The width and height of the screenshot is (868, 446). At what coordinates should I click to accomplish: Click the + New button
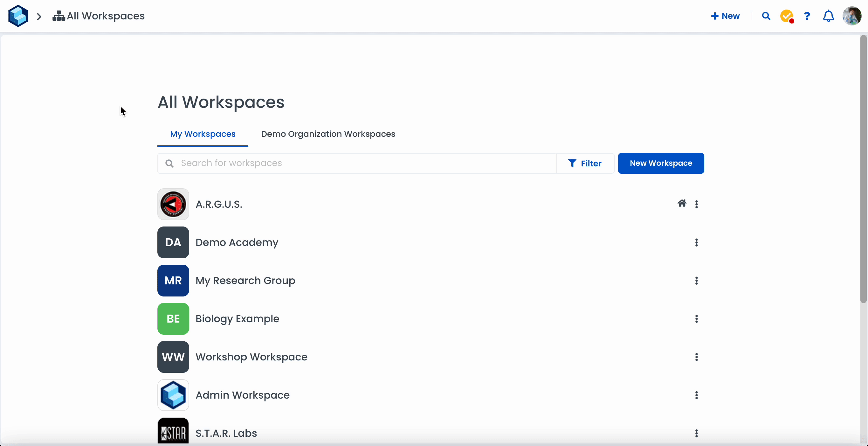[725, 16]
